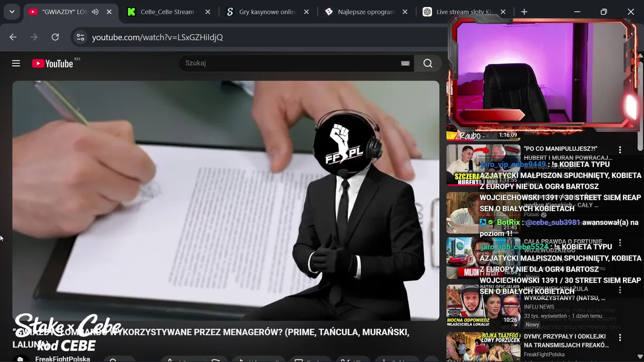Open a new browser tab
Screen dimensions: 644x362
(x=524, y=12)
